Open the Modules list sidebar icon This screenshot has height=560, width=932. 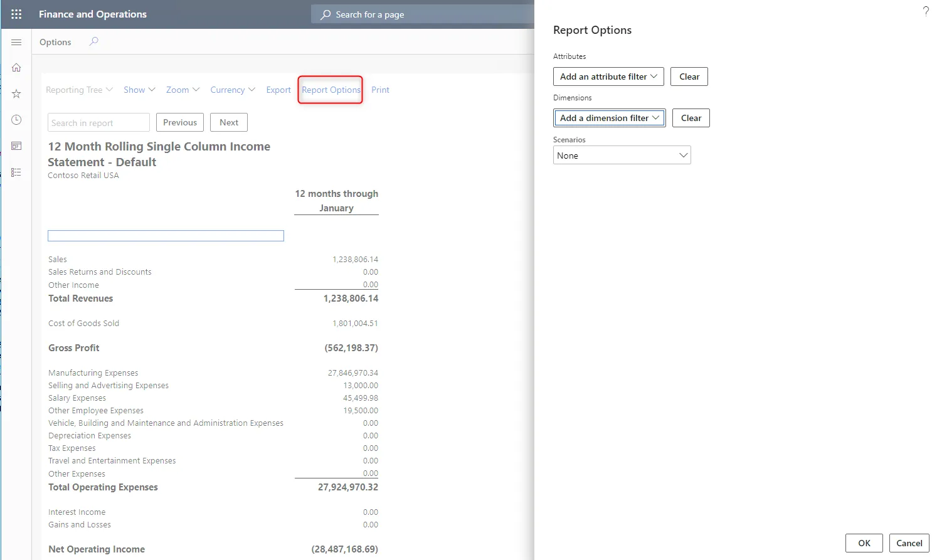(16, 172)
